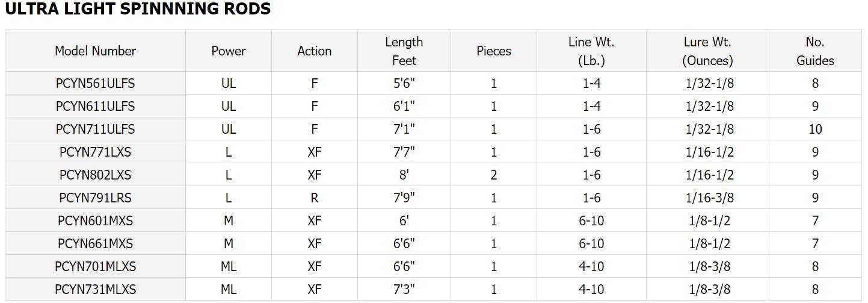The image size is (868, 303).
Task: Select model PCYN701MLXS cell
Action: coord(95,266)
